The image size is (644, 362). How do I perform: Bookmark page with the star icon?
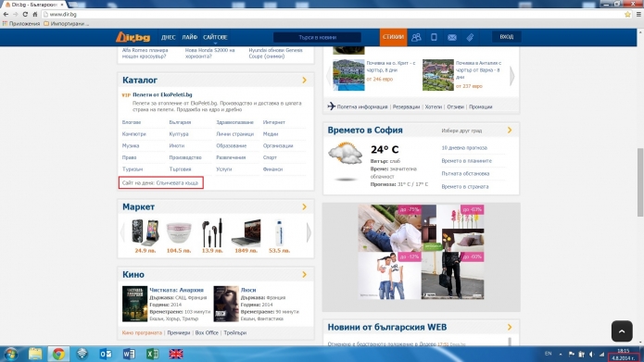point(627,15)
